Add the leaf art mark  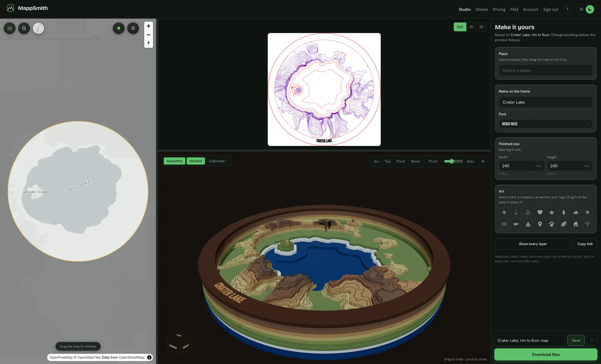click(564, 224)
